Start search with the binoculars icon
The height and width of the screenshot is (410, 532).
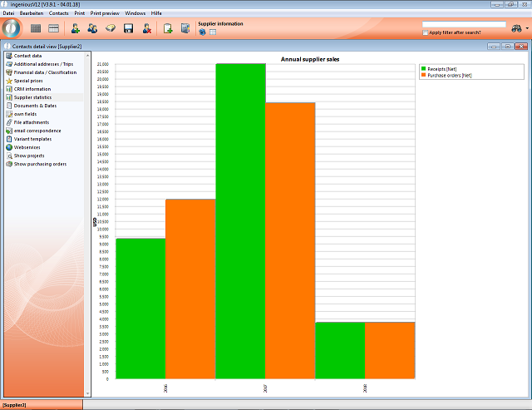coord(516,28)
